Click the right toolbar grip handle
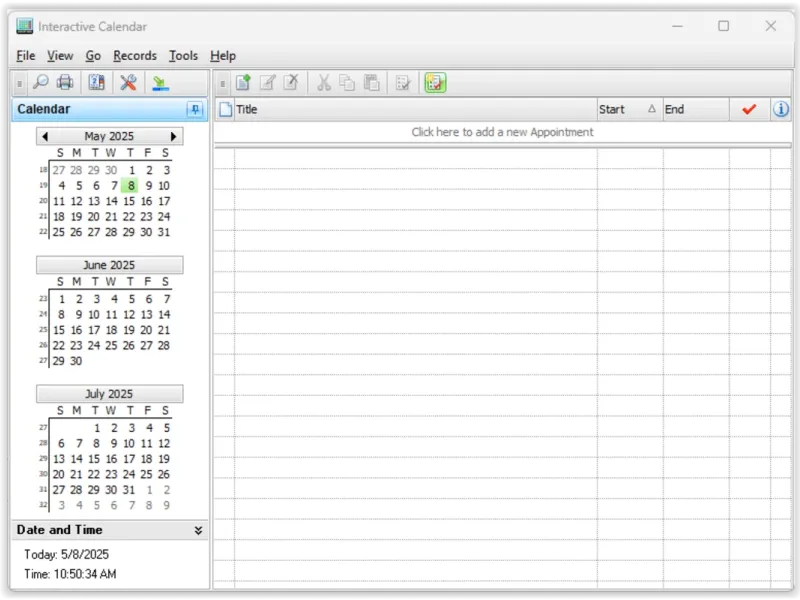 coord(222,83)
